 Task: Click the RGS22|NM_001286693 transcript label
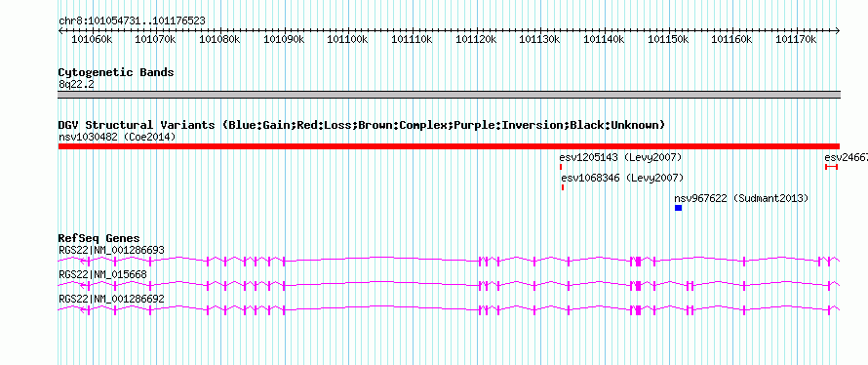[x=111, y=251]
